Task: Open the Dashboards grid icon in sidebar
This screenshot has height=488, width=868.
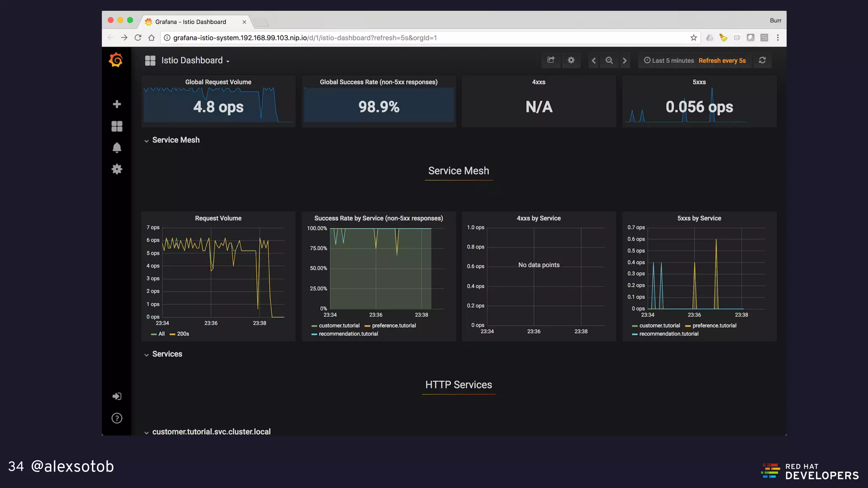Action: tap(117, 126)
